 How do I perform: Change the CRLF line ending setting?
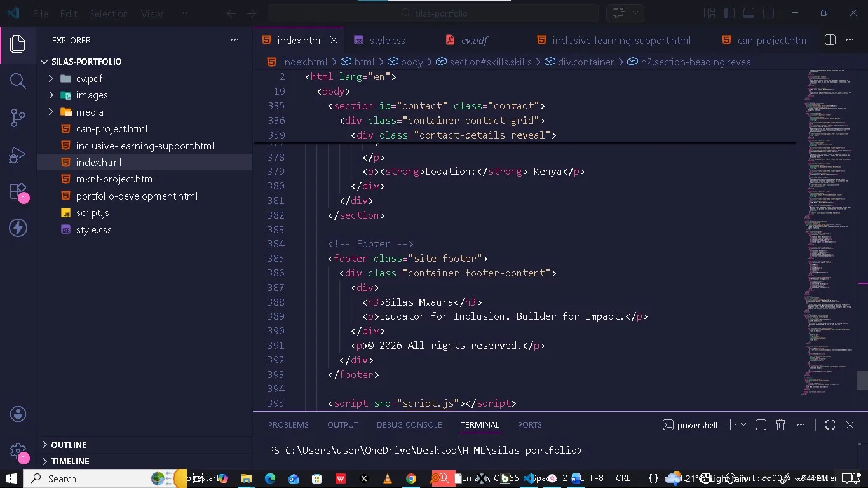pyautogui.click(x=625, y=478)
